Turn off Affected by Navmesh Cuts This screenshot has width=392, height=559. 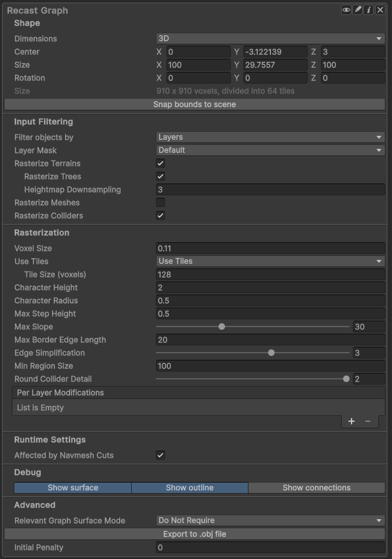[x=160, y=455]
